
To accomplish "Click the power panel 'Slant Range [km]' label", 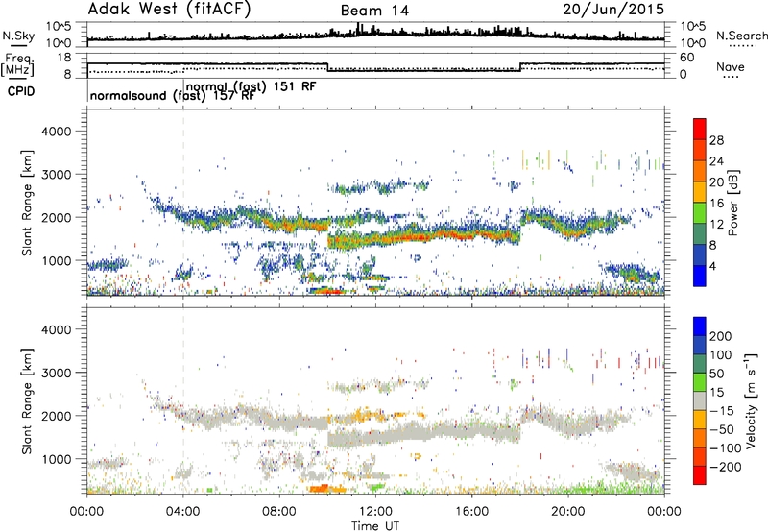I will pyautogui.click(x=27, y=203).
